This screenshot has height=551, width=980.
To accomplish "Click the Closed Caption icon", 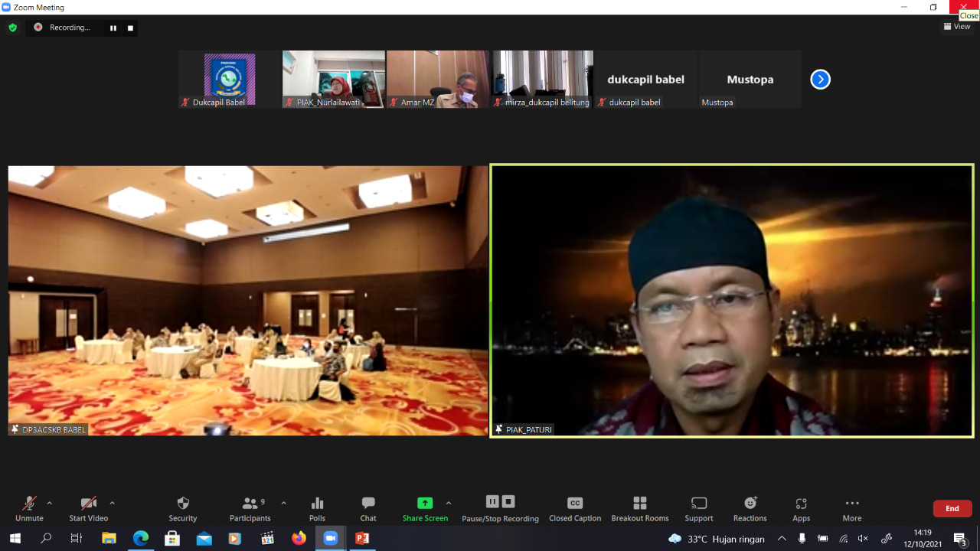I will click(574, 504).
